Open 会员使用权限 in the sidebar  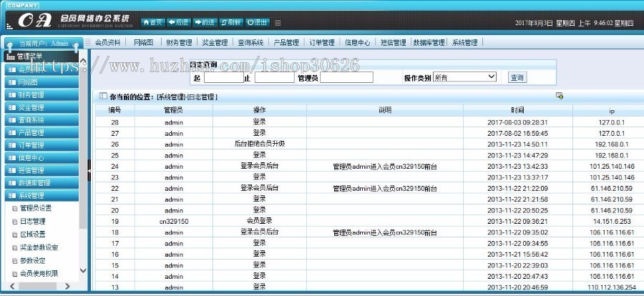tap(39, 273)
